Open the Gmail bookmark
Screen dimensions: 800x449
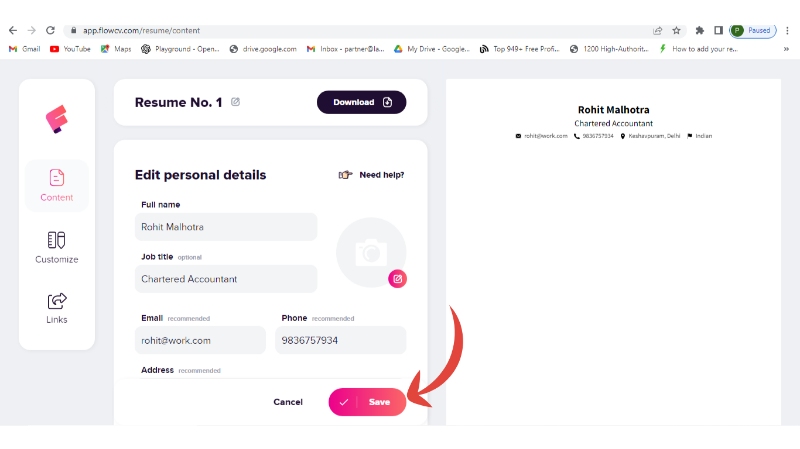coord(24,49)
